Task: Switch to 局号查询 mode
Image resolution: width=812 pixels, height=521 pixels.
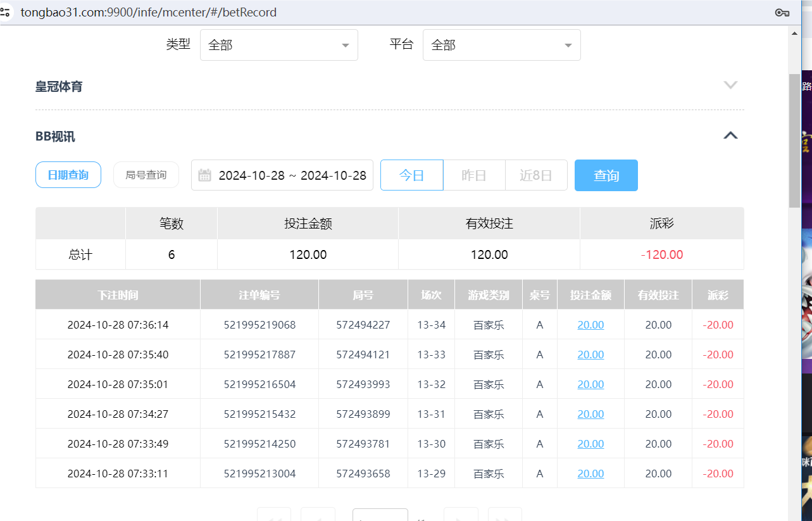Action: 146,175
